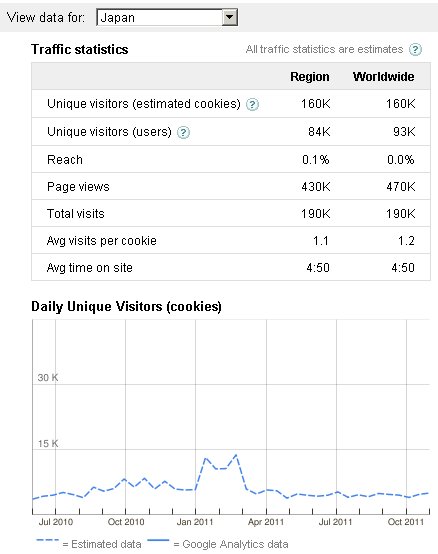Screen dimensions: 438x554
Task: Click the Estimated data dashed legend line
Action: (x=47, y=540)
